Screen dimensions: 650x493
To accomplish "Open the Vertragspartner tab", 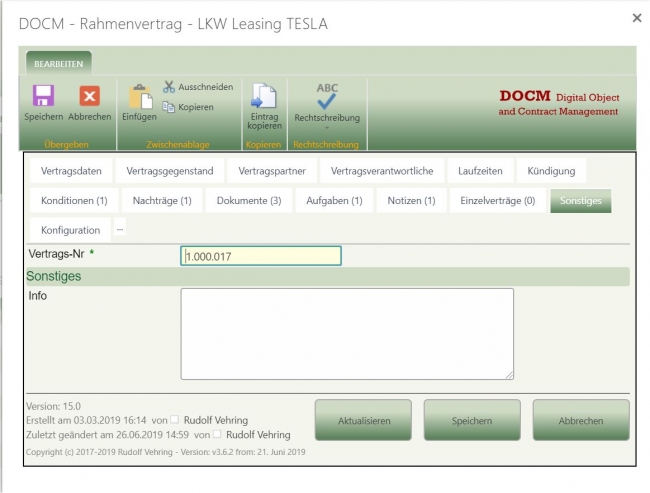I will [272, 171].
